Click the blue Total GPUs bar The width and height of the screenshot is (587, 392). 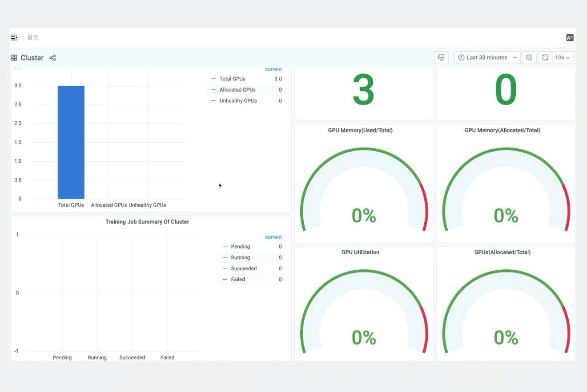[71, 142]
